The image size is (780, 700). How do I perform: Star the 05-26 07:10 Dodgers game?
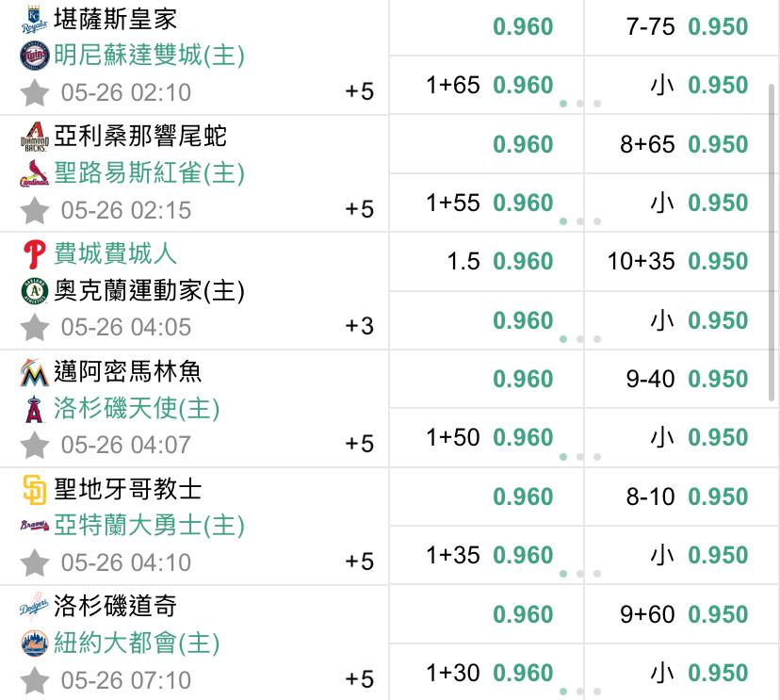tap(35, 679)
